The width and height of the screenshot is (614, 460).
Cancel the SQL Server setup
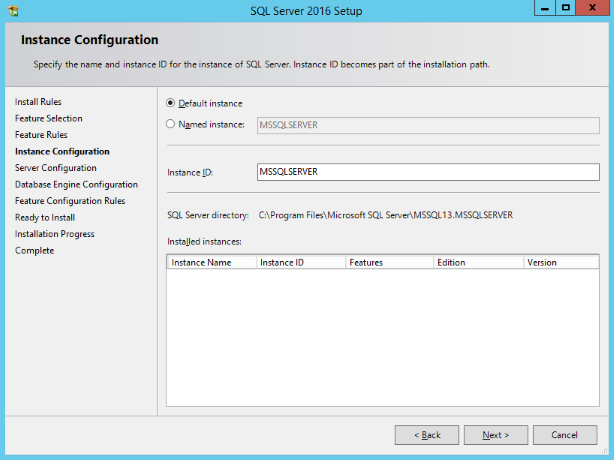(x=565, y=435)
